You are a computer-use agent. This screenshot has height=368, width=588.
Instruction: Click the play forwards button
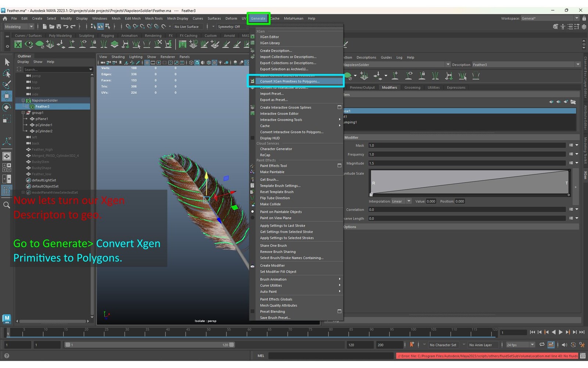click(x=561, y=332)
